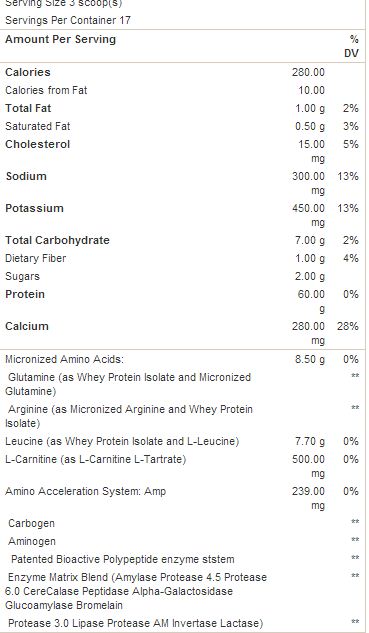Select the L-Carnitine L-Tartrate row
The height and width of the screenshot is (633, 369).
tap(182, 466)
